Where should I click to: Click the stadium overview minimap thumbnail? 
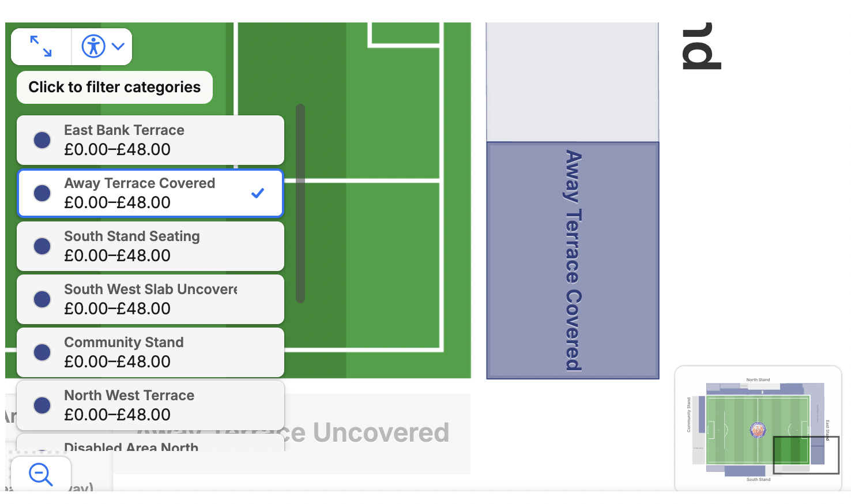click(758, 428)
